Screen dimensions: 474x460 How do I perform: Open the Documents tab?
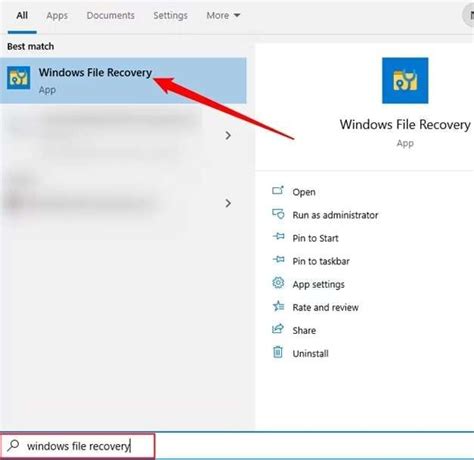pyautogui.click(x=110, y=16)
